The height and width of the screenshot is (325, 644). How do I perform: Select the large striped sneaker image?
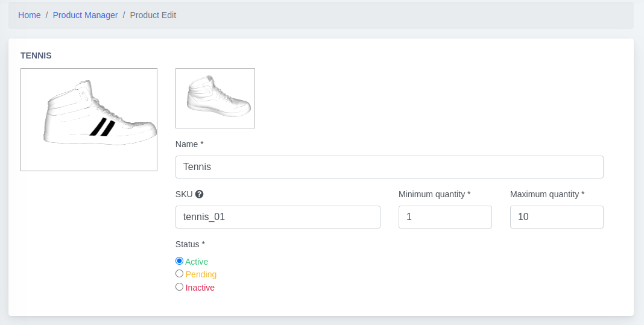(89, 119)
